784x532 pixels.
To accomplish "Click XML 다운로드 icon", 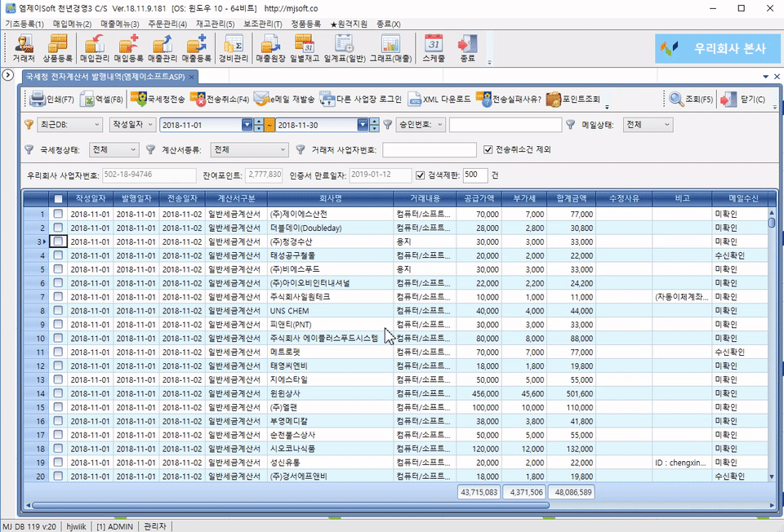I will [x=439, y=99].
